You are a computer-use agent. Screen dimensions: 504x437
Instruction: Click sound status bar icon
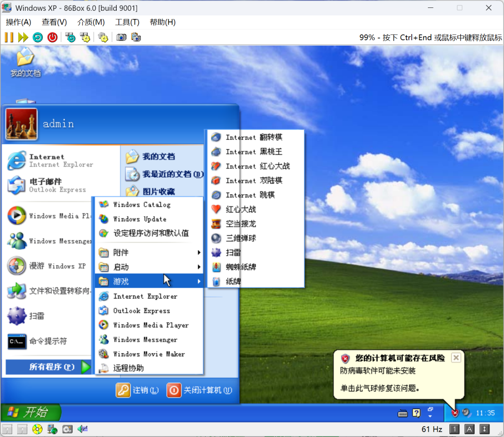[x=83, y=429]
